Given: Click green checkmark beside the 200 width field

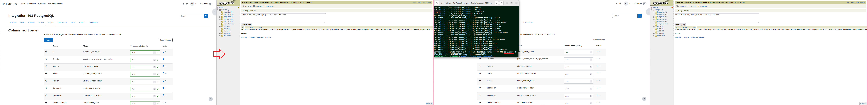Looking at the screenshot, I should (158, 53).
